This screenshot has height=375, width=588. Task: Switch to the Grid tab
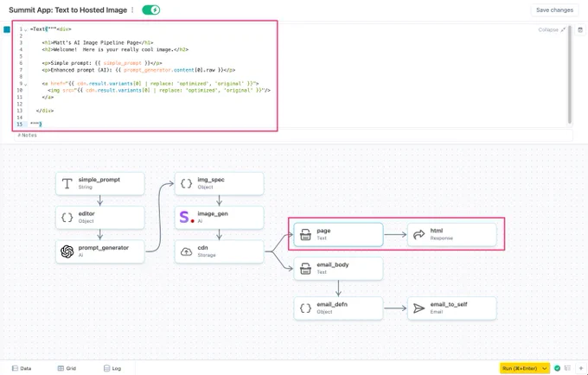coord(67,368)
